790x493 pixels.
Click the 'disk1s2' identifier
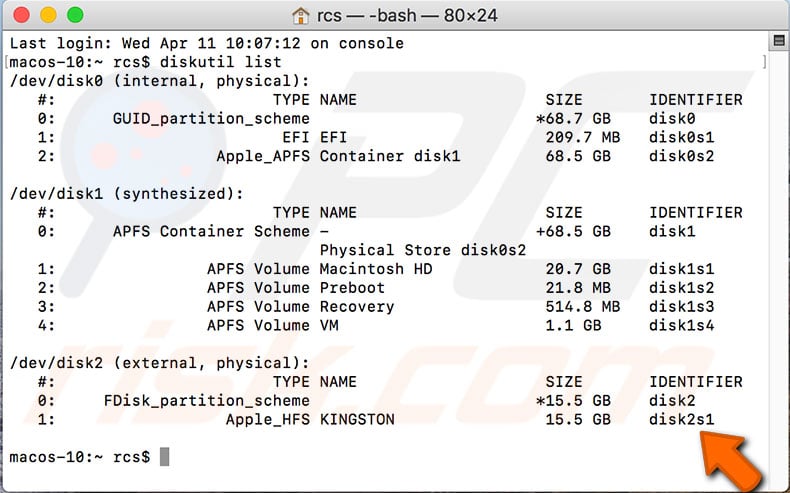pos(682,288)
